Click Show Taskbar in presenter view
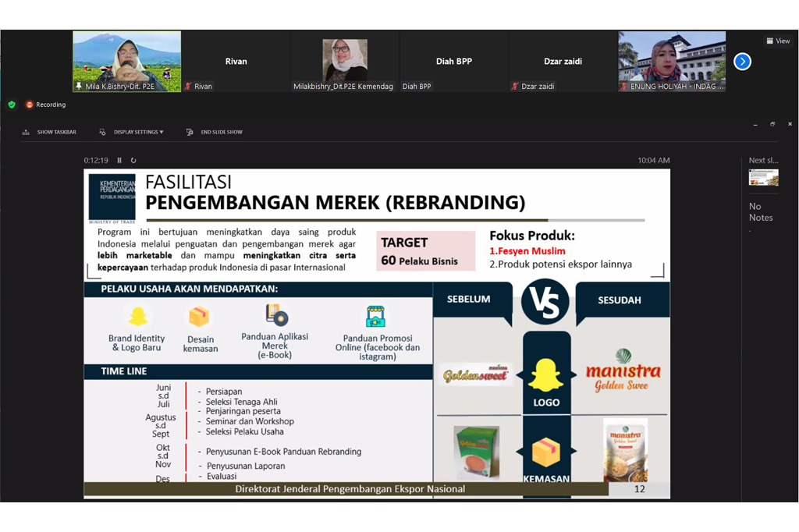799x532 pixels. pos(49,132)
